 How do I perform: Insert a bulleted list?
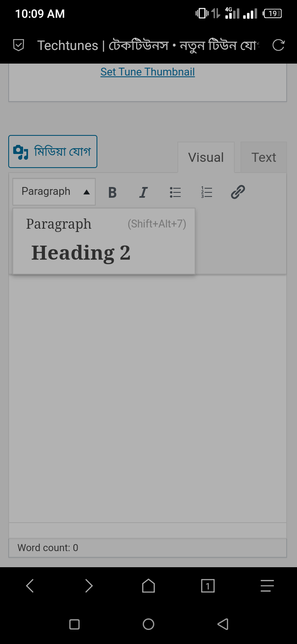pos(175,192)
